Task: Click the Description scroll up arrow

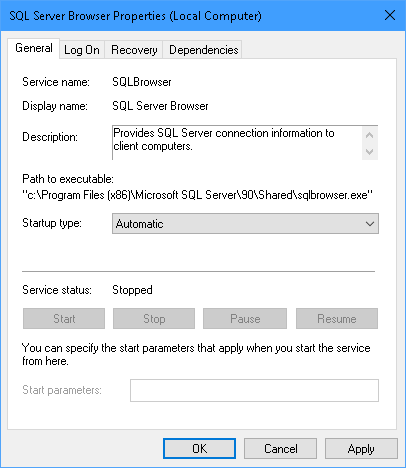Action: pyautogui.click(x=369, y=135)
